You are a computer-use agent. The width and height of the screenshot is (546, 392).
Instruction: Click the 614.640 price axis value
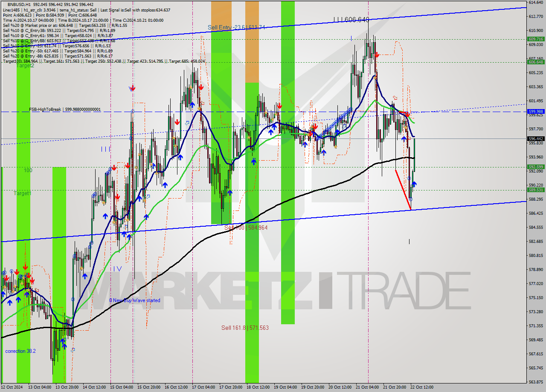tap(536, 3)
